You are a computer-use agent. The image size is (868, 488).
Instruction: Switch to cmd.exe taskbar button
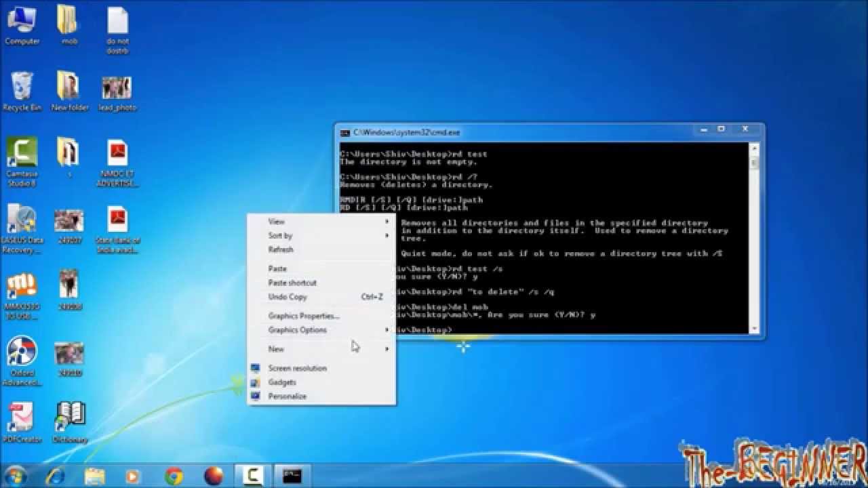[292, 476]
